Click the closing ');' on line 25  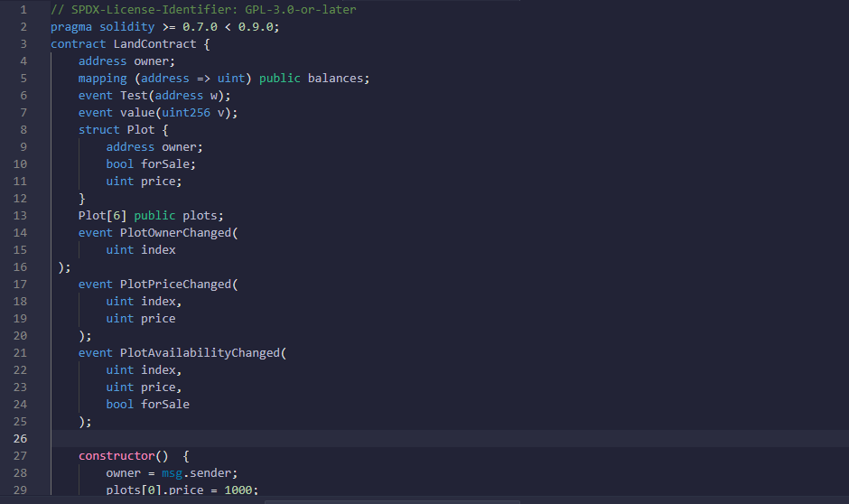point(85,422)
